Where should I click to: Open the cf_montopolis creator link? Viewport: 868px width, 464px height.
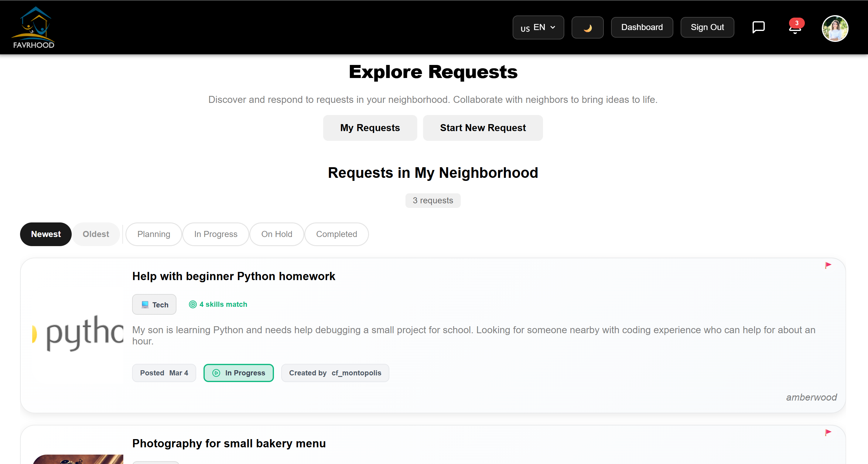(356, 373)
